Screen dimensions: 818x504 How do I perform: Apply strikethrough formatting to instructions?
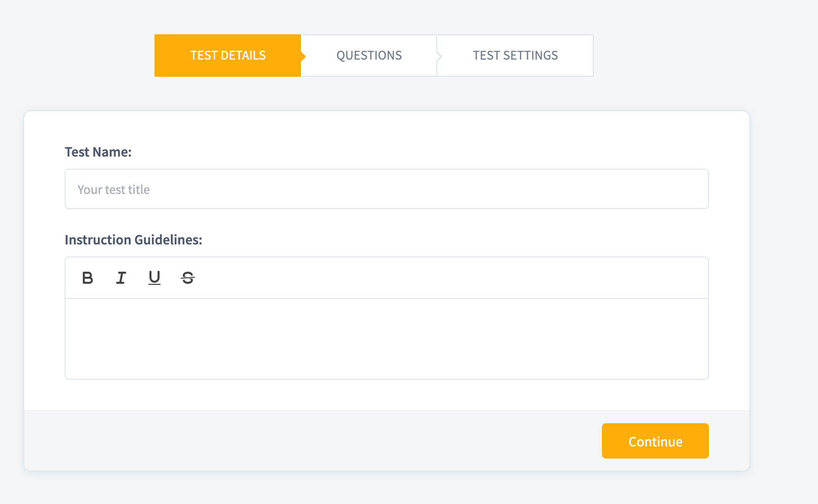(188, 278)
